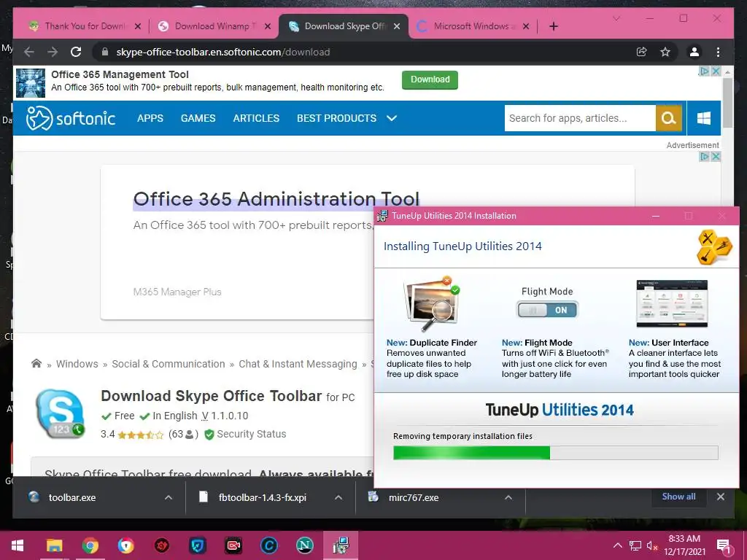Bookmark this page with the star icon
This screenshot has width=747, height=560.
[665, 52]
